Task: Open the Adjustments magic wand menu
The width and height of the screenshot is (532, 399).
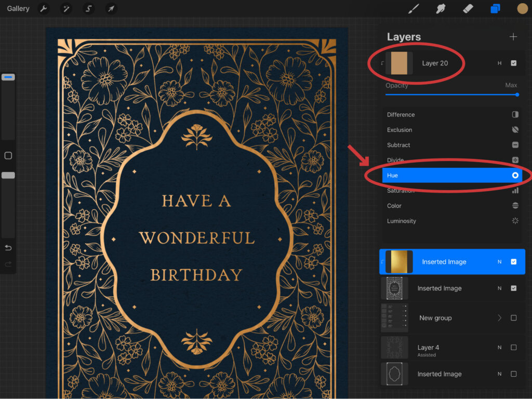Action: pos(66,9)
